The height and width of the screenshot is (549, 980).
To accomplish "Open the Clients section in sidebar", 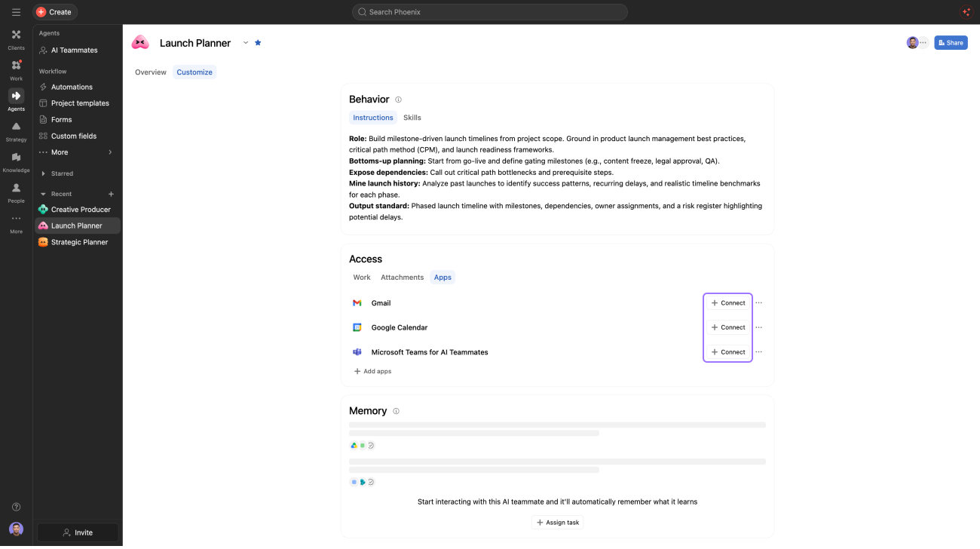I will click(x=16, y=38).
